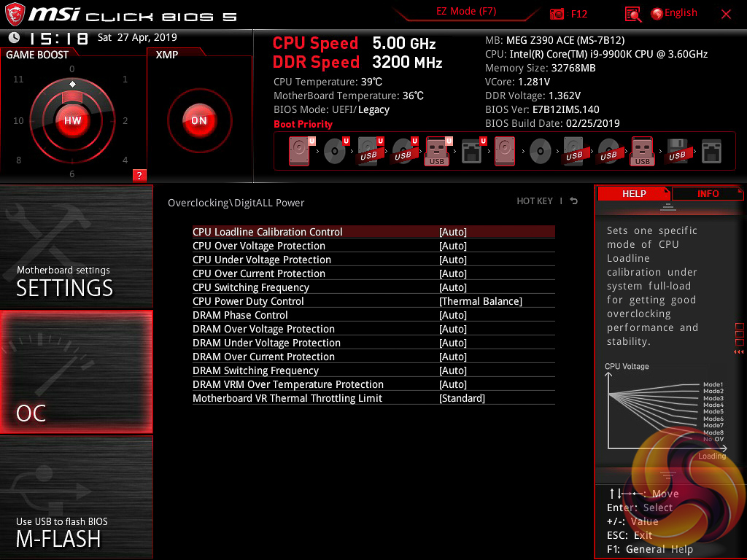Image resolution: width=747 pixels, height=560 pixels.
Task: Click the XMP panel label
Action: click(167, 55)
